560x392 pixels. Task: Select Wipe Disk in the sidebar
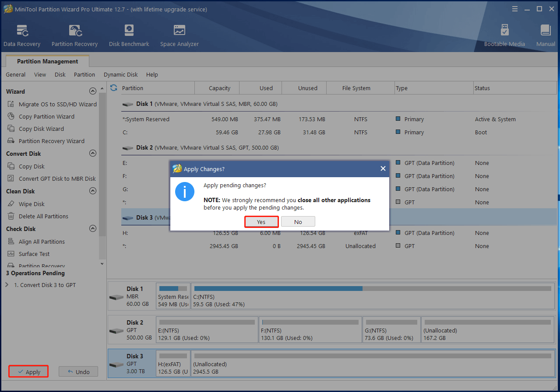pos(32,204)
